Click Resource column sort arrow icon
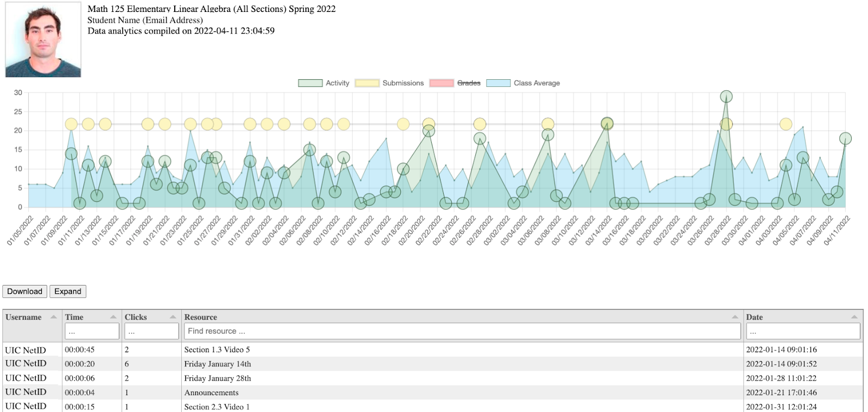The height and width of the screenshot is (412, 868). (x=735, y=317)
